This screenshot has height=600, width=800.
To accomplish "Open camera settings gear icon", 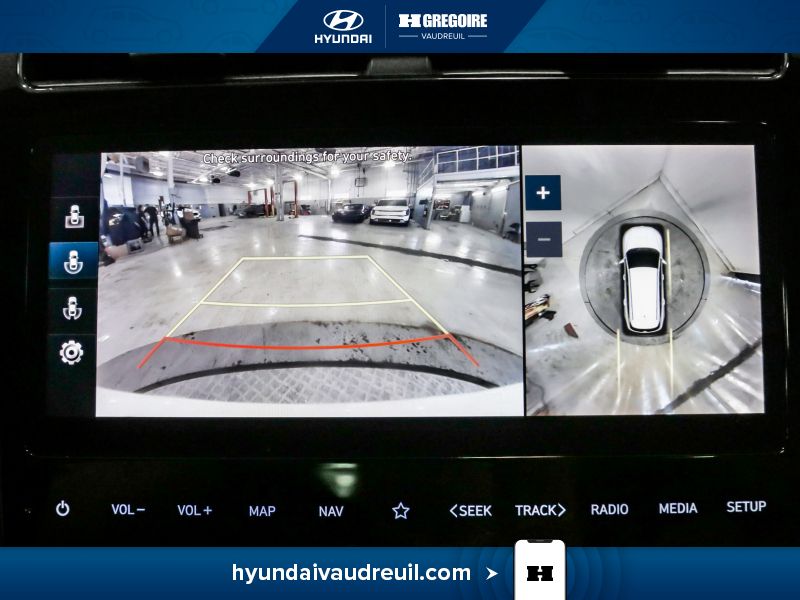I will click(72, 352).
